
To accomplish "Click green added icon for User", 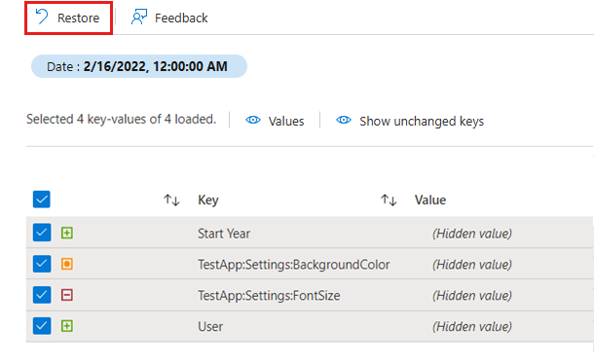I will coord(67,326).
